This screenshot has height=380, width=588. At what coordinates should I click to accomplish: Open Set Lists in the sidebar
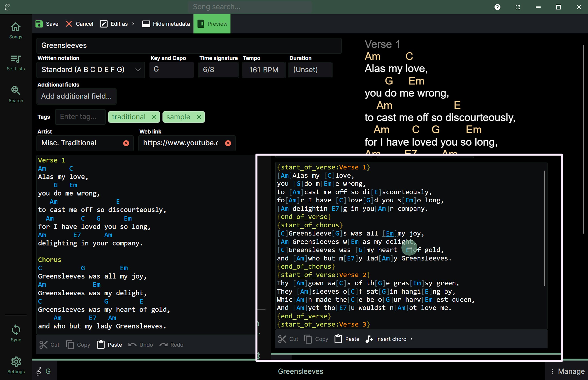[x=15, y=63]
